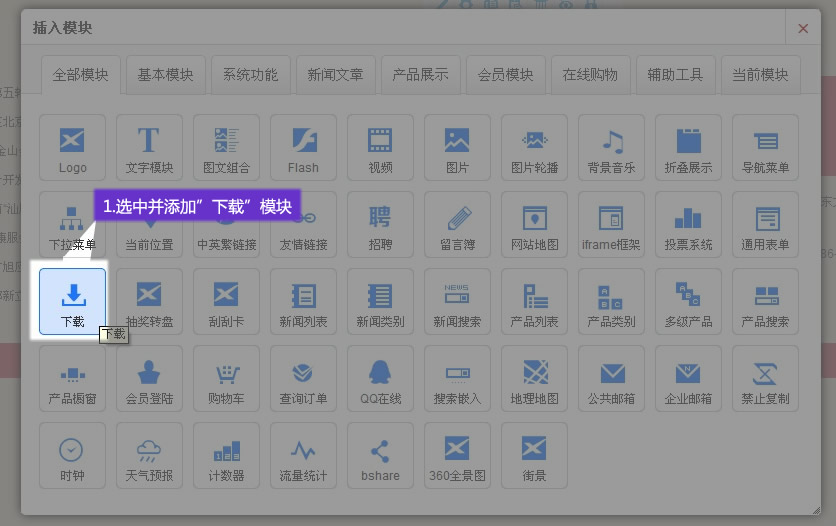Switch to the 在线购物 tab
Screen dimensions: 836x526
click(590, 75)
